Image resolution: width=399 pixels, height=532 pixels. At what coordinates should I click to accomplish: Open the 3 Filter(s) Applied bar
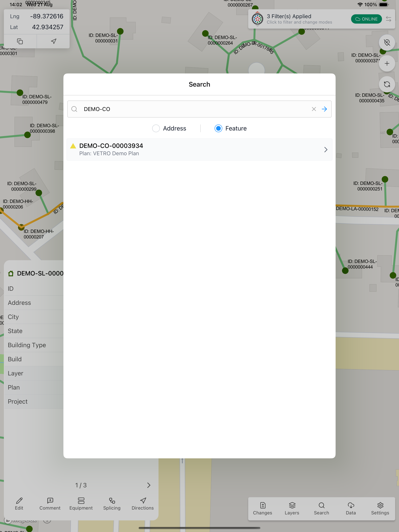[321, 19]
